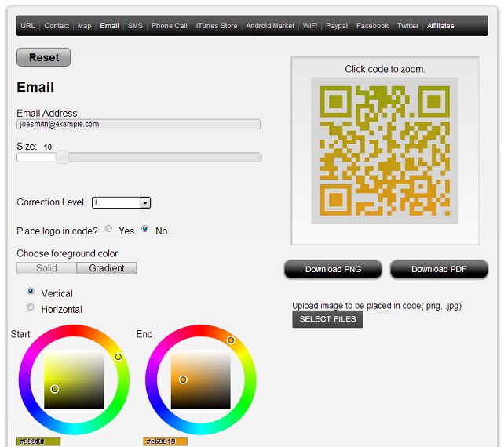Click the Start color saturation square marker

[55, 389]
